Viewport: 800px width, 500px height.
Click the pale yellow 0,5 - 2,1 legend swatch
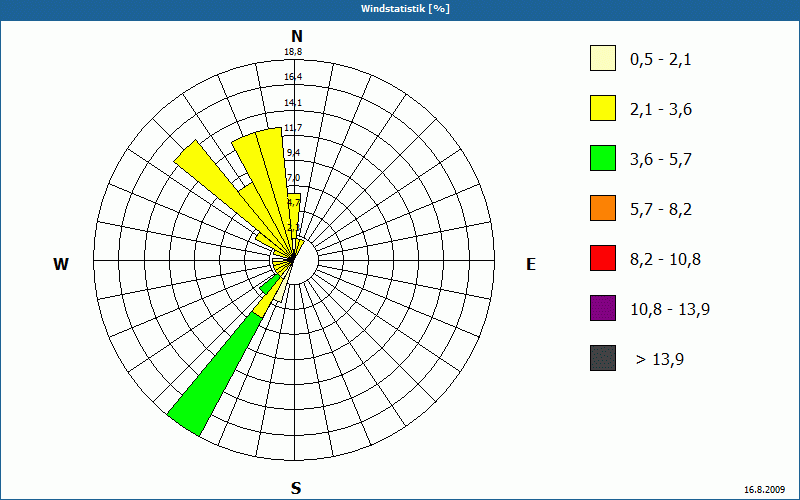point(603,58)
